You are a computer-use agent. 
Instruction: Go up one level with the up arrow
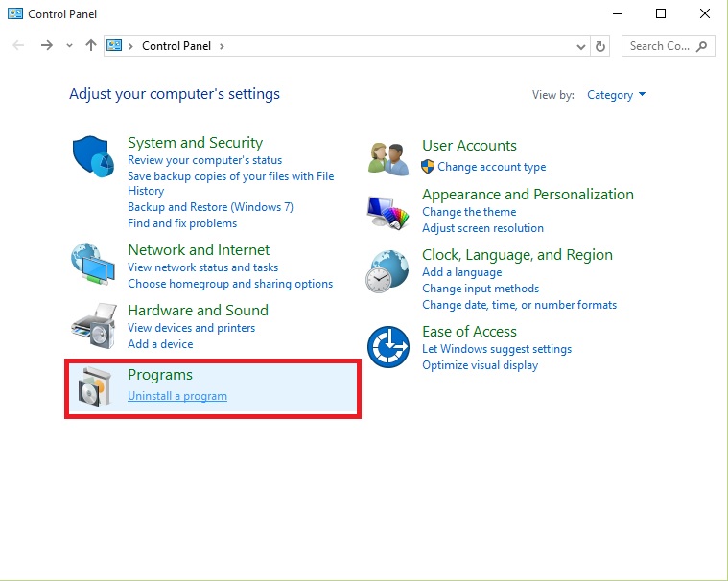[91, 45]
